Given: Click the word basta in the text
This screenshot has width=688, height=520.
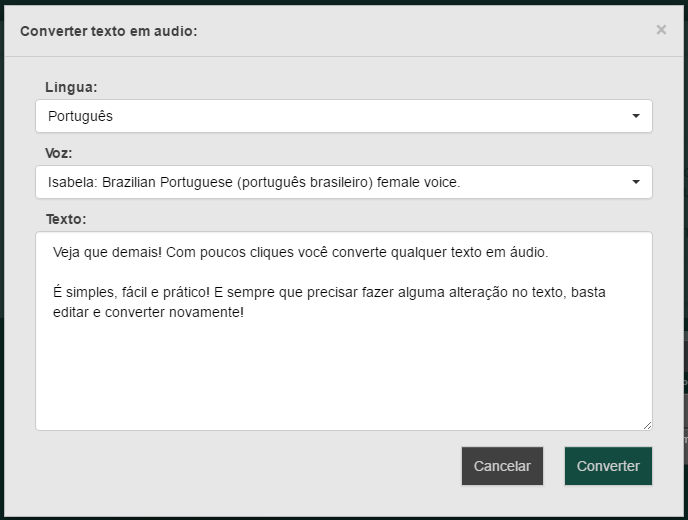Looking at the screenshot, I should tap(588, 292).
